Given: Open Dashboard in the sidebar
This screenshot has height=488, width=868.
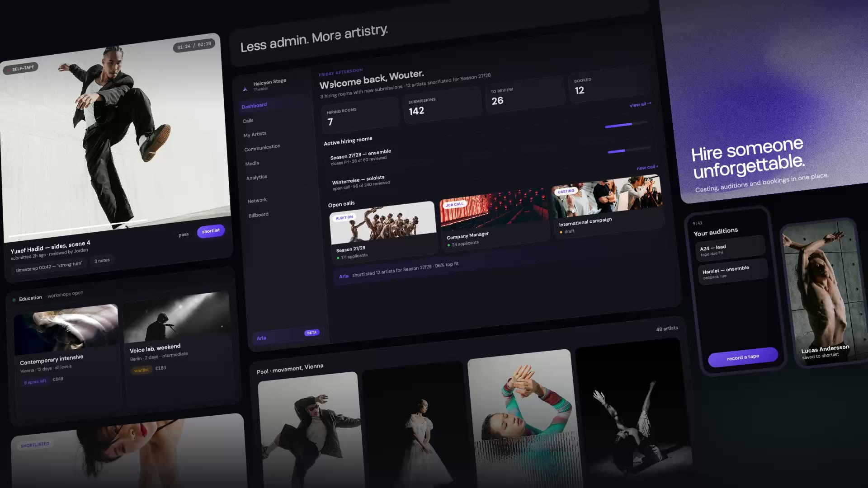Looking at the screenshot, I should pyautogui.click(x=254, y=106).
